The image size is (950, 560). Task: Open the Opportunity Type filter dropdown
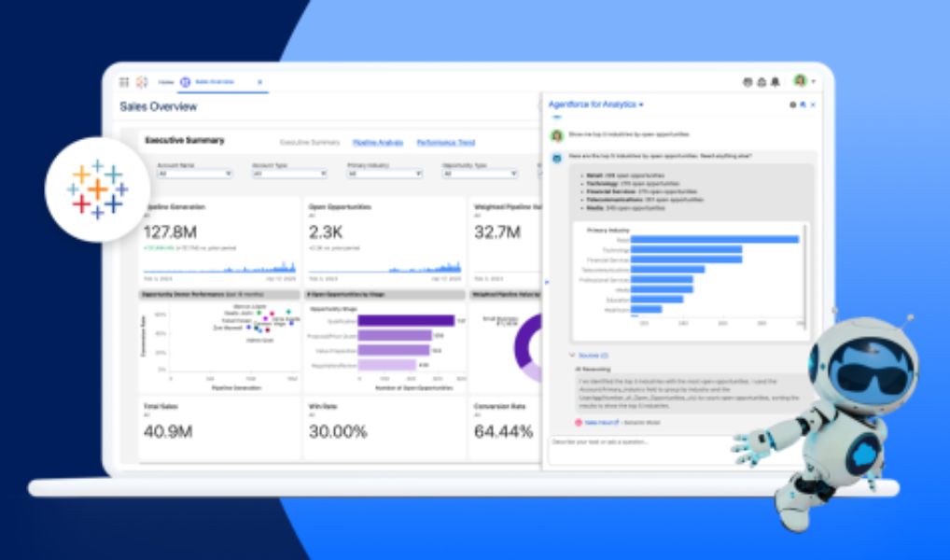click(480, 174)
